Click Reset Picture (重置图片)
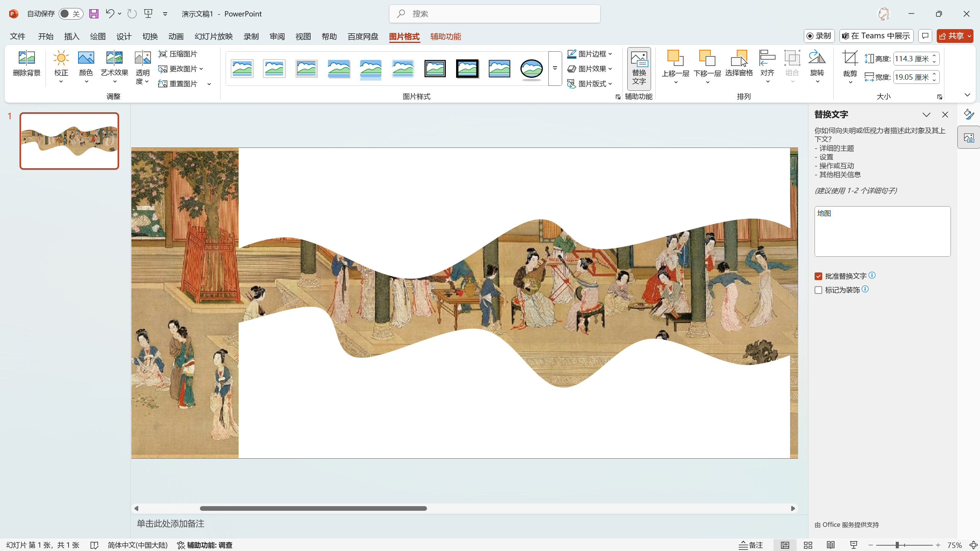980x551 pixels. coord(178,84)
